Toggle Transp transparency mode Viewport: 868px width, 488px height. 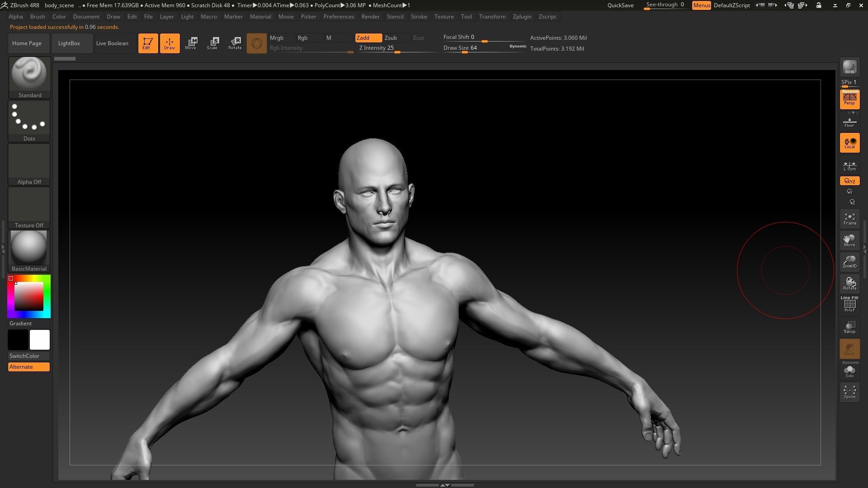pyautogui.click(x=849, y=327)
